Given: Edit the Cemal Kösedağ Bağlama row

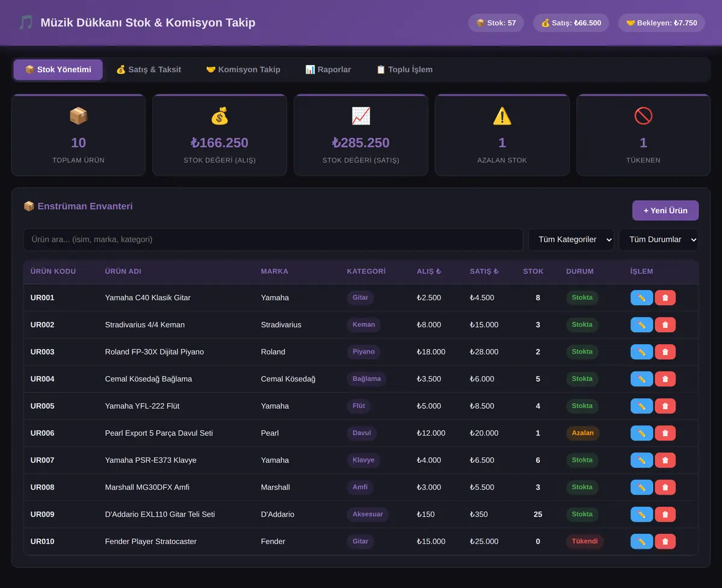Looking at the screenshot, I should tap(641, 379).
